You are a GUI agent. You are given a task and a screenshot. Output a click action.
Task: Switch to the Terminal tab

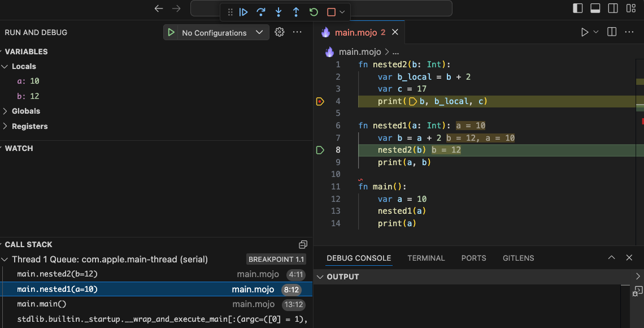tap(426, 258)
